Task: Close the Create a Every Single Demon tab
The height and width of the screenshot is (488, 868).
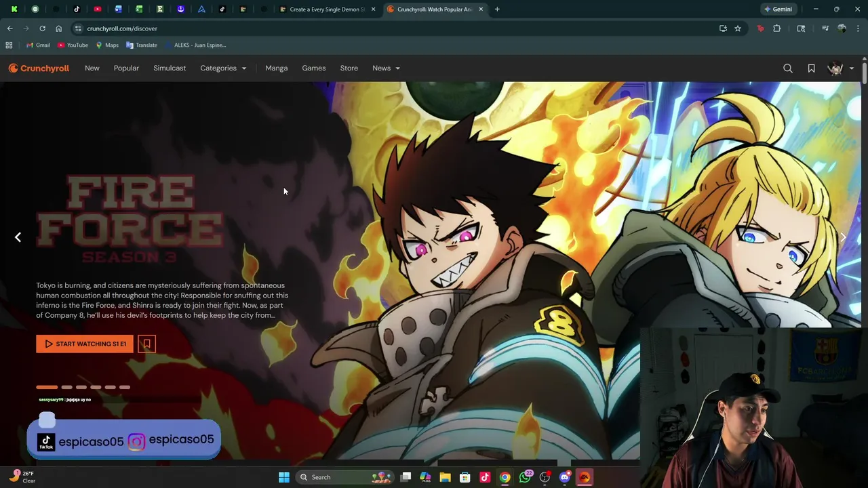Action: tap(373, 9)
